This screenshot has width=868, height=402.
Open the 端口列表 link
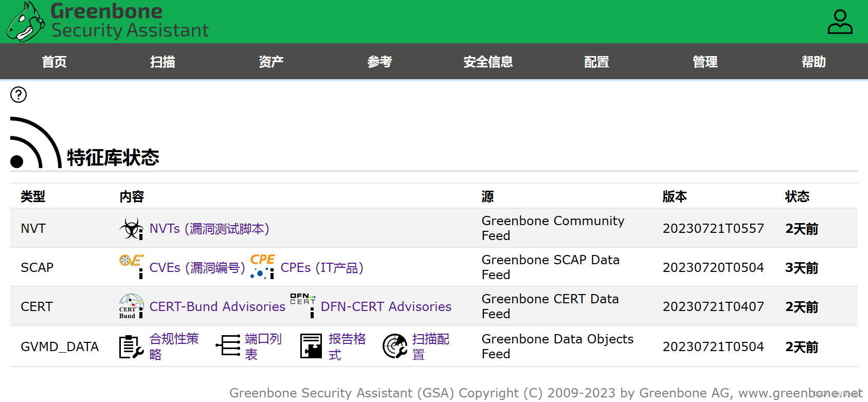263,346
